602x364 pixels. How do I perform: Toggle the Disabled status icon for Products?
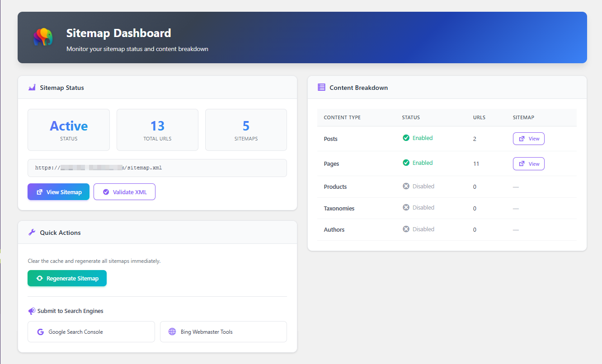(406, 186)
